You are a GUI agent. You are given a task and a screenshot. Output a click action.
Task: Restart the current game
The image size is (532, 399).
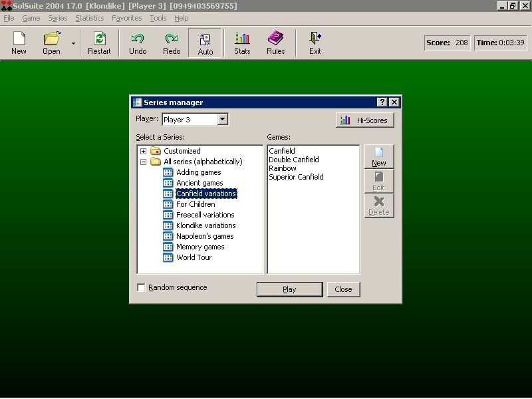click(x=99, y=43)
